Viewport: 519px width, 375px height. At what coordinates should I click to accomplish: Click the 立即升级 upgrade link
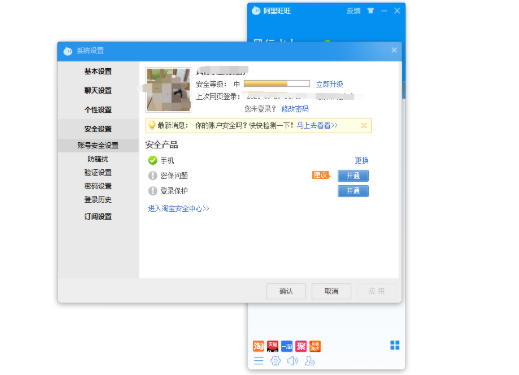tap(330, 84)
